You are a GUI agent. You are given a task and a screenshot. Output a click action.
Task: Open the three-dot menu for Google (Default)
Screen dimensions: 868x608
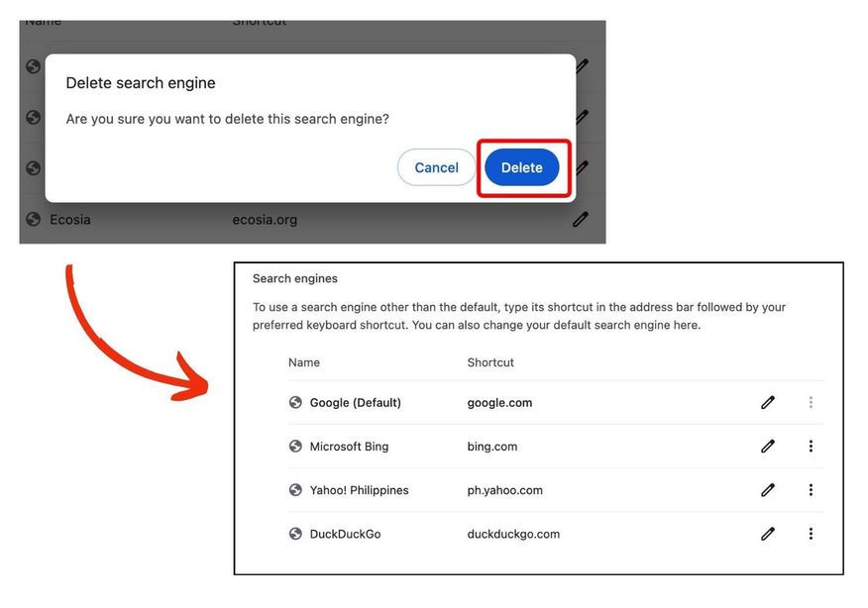[811, 402]
